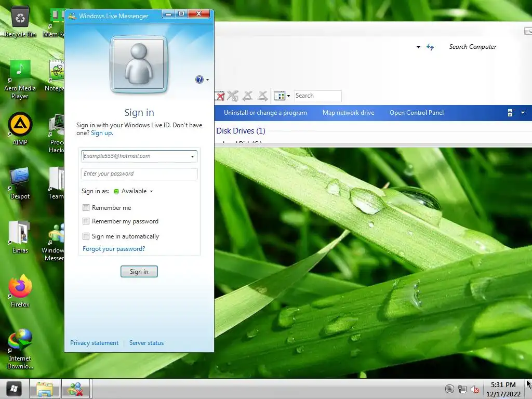
Task: Open the network tray icon
Action: coord(462,389)
